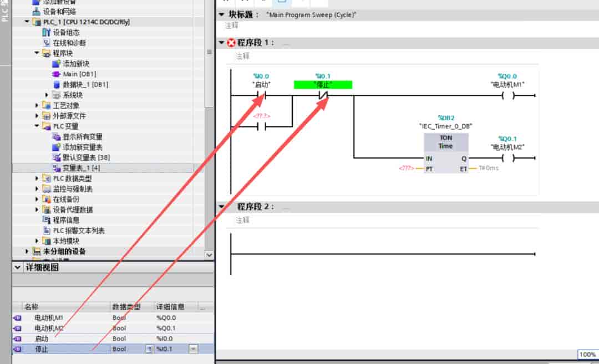The height and width of the screenshot is (364, 599).
Task: Click the 详细信息 column header
Action: [x=176, y=307]
